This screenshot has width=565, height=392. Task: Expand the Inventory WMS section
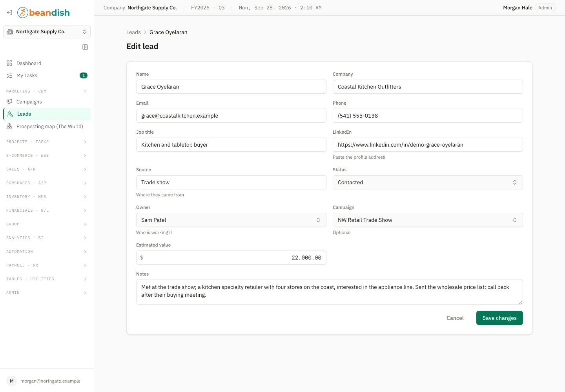point(47,197)
